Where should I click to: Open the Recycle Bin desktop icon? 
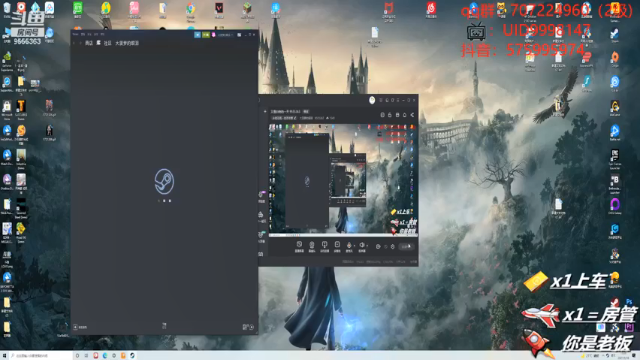7,10
